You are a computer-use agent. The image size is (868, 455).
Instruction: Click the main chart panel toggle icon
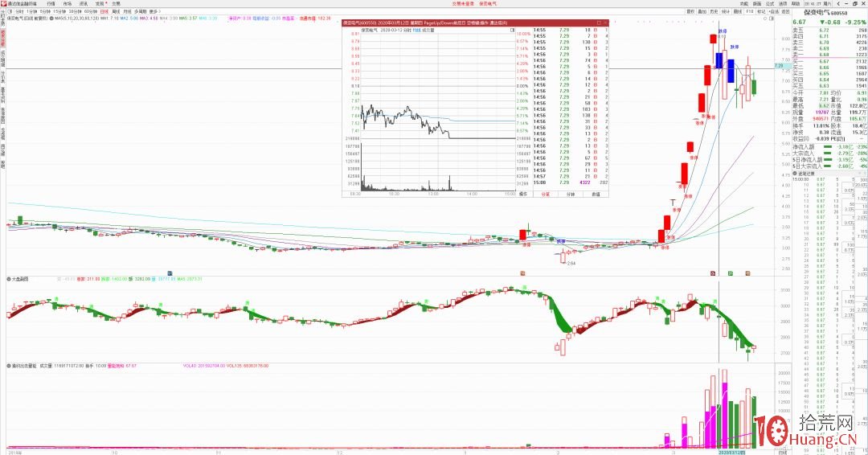click(772, 18)
